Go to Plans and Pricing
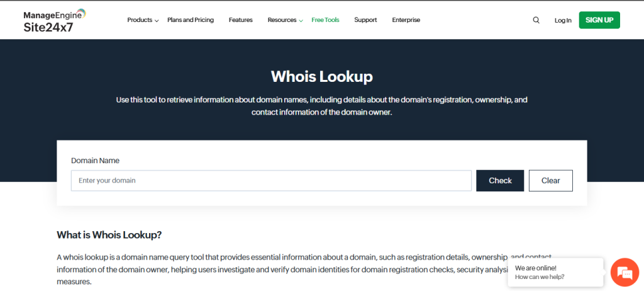The height and width of the screenshot is (291, 644). tap(191, 20)
